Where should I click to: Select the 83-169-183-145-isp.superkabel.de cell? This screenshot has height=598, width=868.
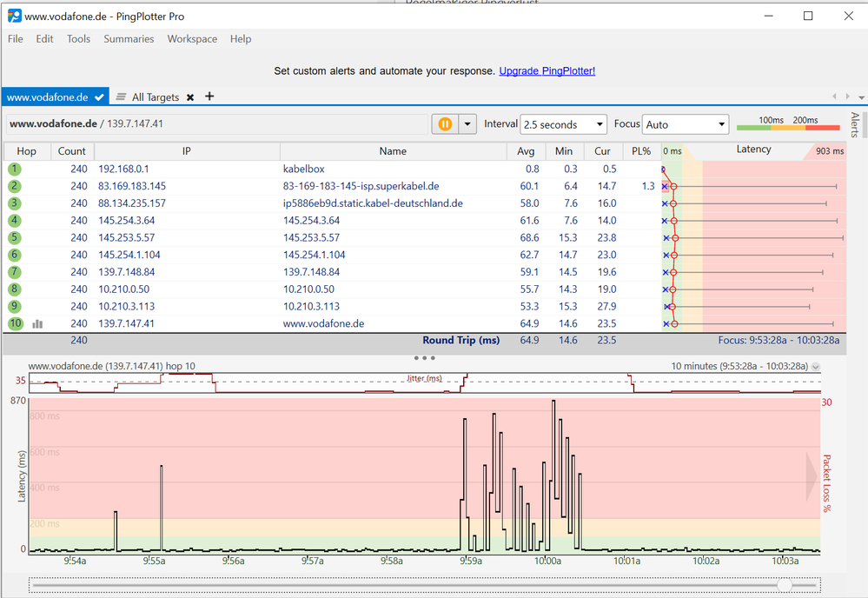[361, 186]
